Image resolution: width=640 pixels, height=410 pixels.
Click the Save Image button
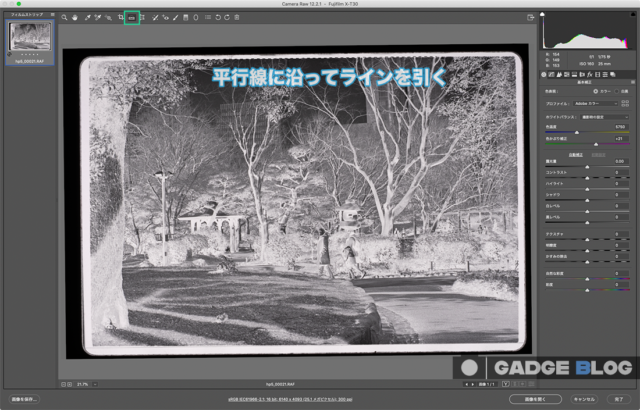coord(24,399)
